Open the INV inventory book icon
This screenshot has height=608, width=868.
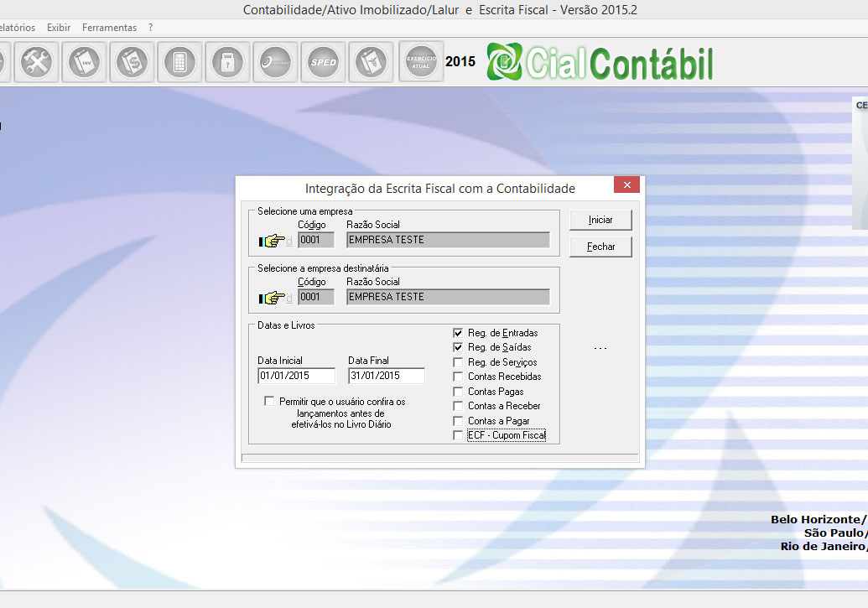(x=85, y=61)
